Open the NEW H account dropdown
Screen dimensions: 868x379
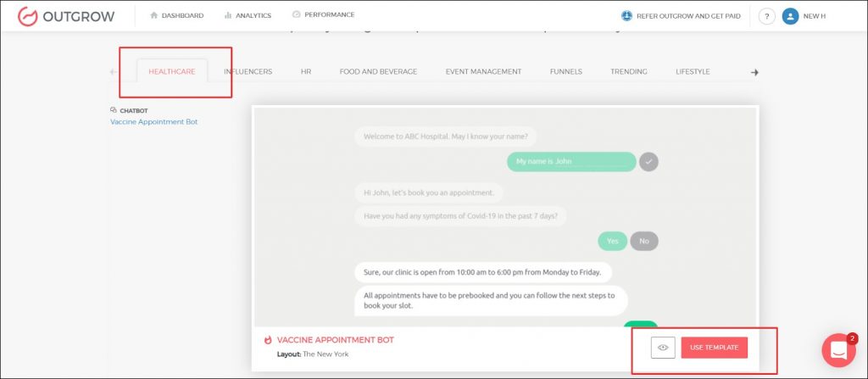[814, 16]
